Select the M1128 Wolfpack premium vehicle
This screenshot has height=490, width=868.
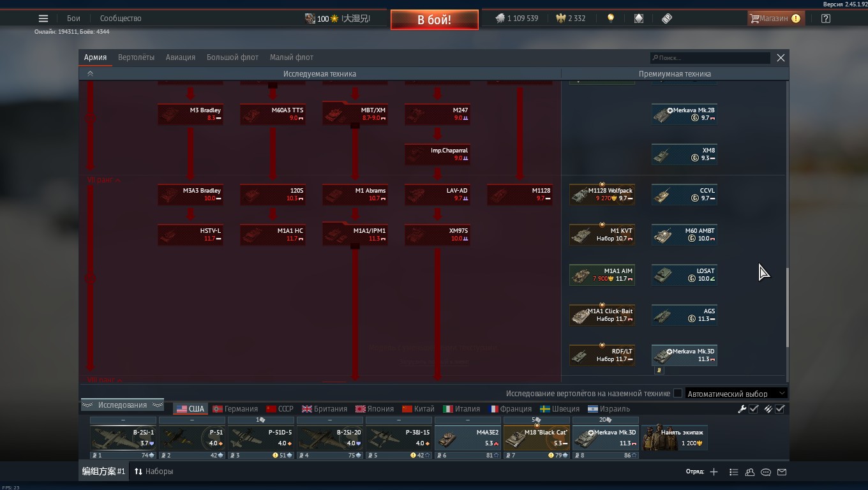click(x=602, y=195)
